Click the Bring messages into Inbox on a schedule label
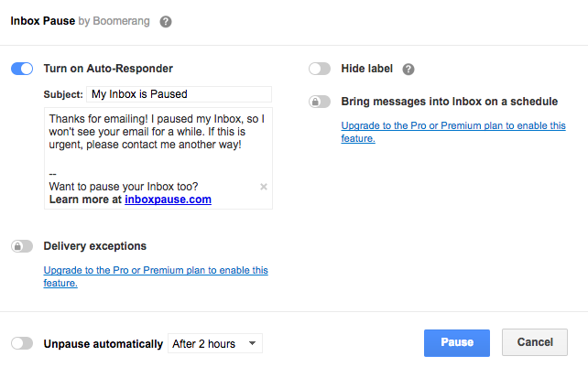 [x=450, y=102]
